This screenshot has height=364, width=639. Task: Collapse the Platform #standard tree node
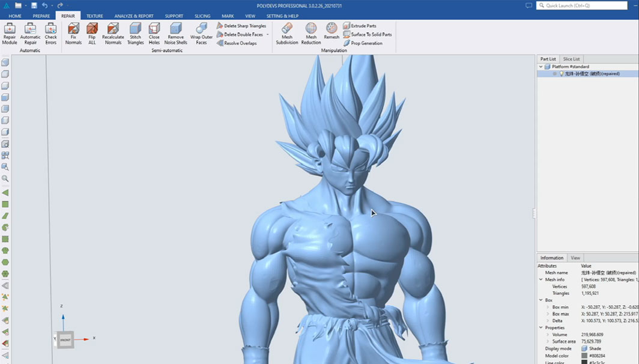pos(541,67)
